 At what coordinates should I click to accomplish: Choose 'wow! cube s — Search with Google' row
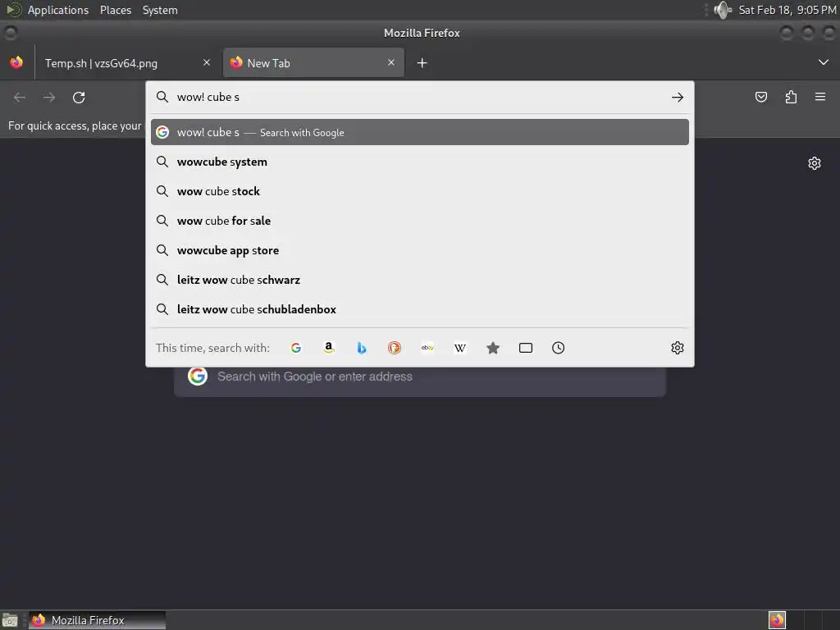tap(420, 132)
